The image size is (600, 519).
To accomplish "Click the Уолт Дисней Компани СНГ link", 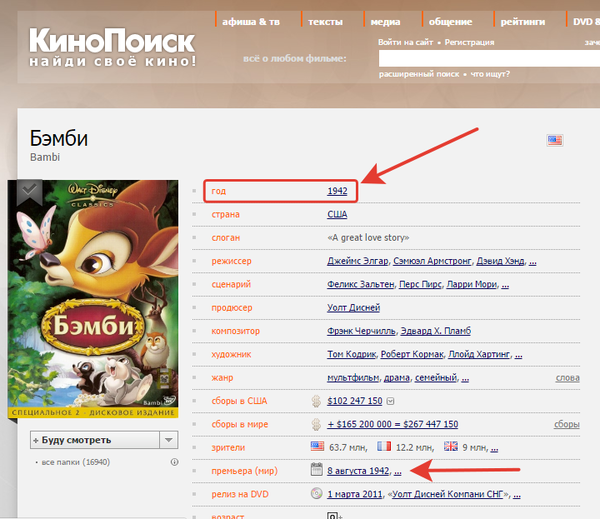I will coord(448,495).
